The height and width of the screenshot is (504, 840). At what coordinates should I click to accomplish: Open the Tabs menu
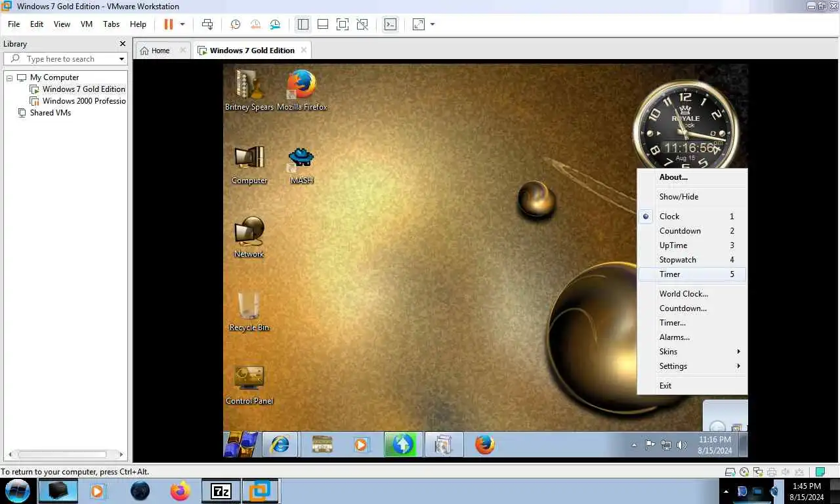click(112, 24)
